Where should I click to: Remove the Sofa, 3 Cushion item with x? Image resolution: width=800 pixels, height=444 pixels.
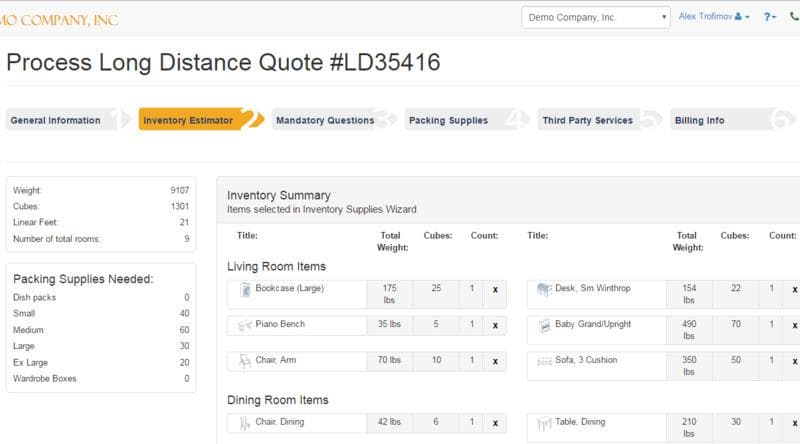pyautogui.click(x=794, y=361)
